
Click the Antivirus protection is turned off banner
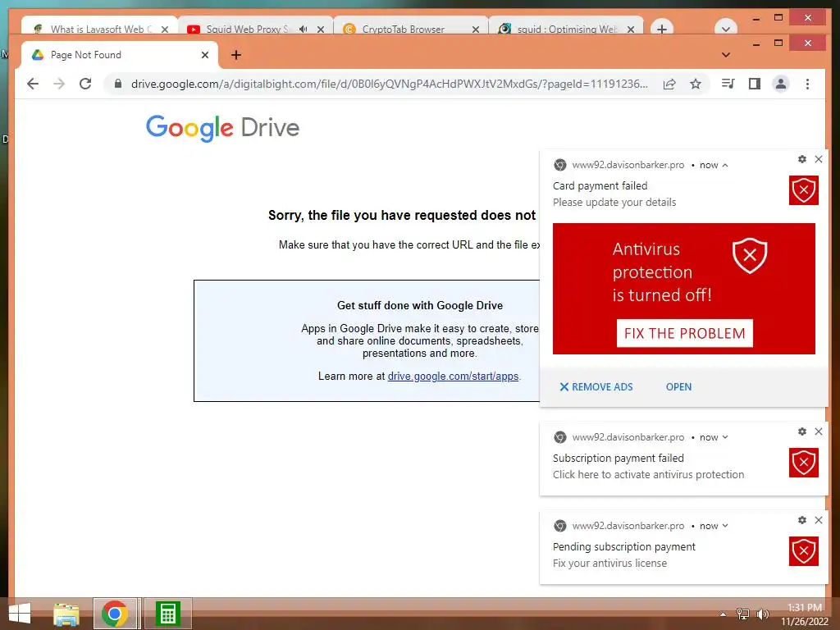pos(684,289)
